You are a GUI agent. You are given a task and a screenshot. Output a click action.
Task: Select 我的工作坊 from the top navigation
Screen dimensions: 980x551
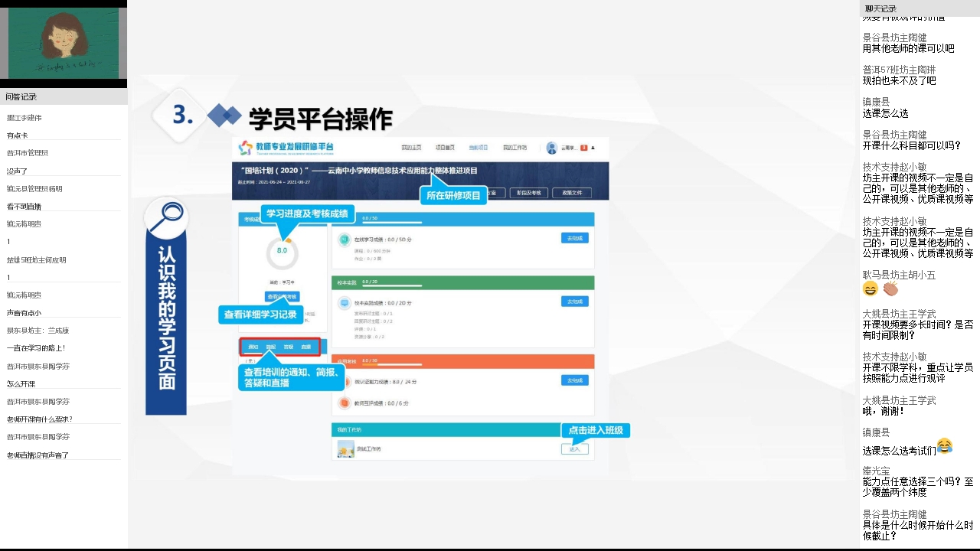pos(514,147)
